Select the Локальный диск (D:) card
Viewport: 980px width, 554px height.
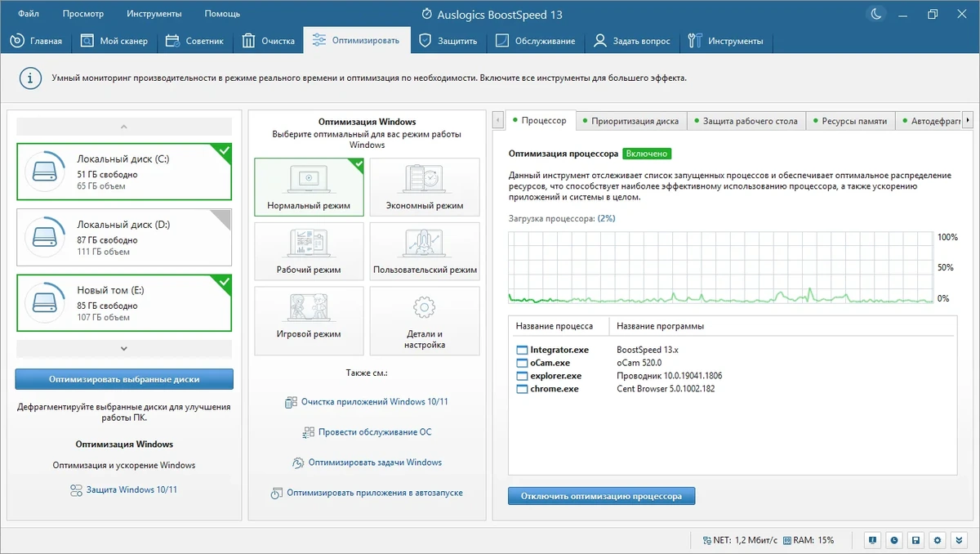(x=124, y=237)
